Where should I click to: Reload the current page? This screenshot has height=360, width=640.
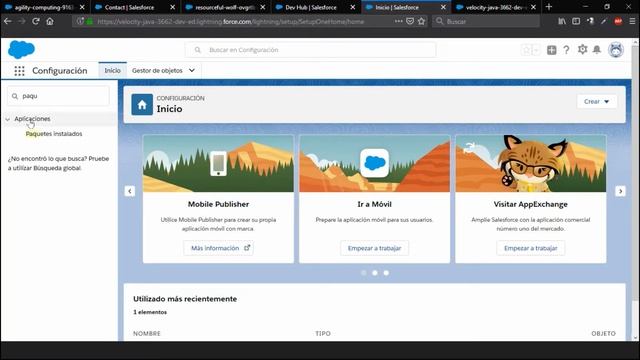(x=36, y=21)
